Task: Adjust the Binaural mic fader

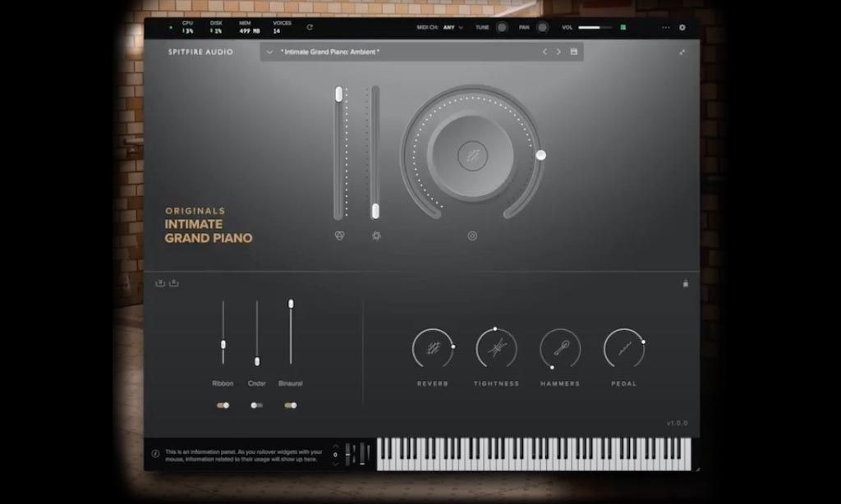Action: (291, 304)
